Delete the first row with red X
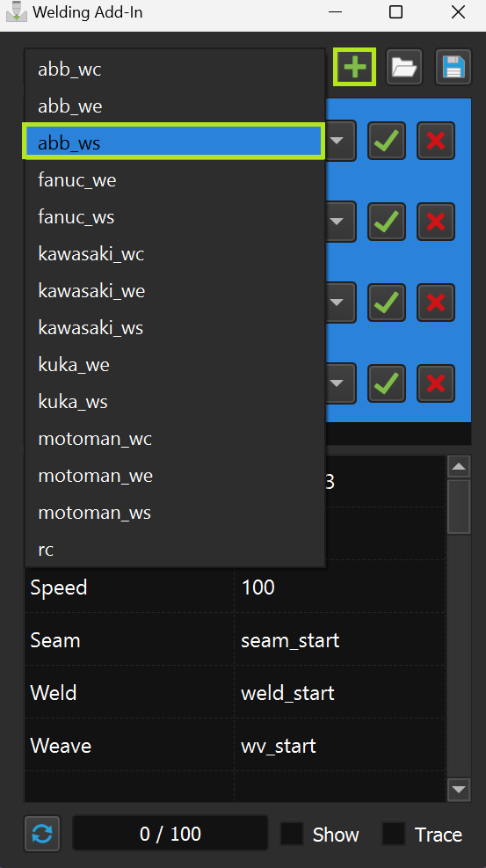486x868 pixels. (x=436, y=141)
